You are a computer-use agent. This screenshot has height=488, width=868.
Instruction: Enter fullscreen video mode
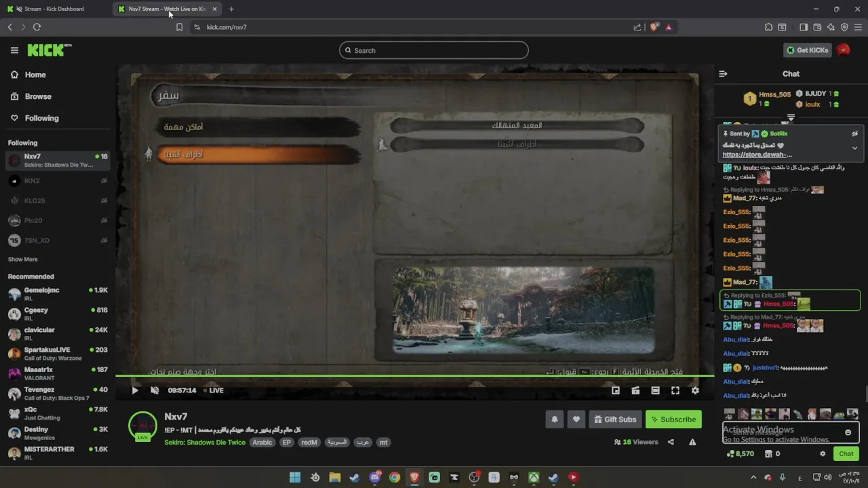[x=675, y=390]
